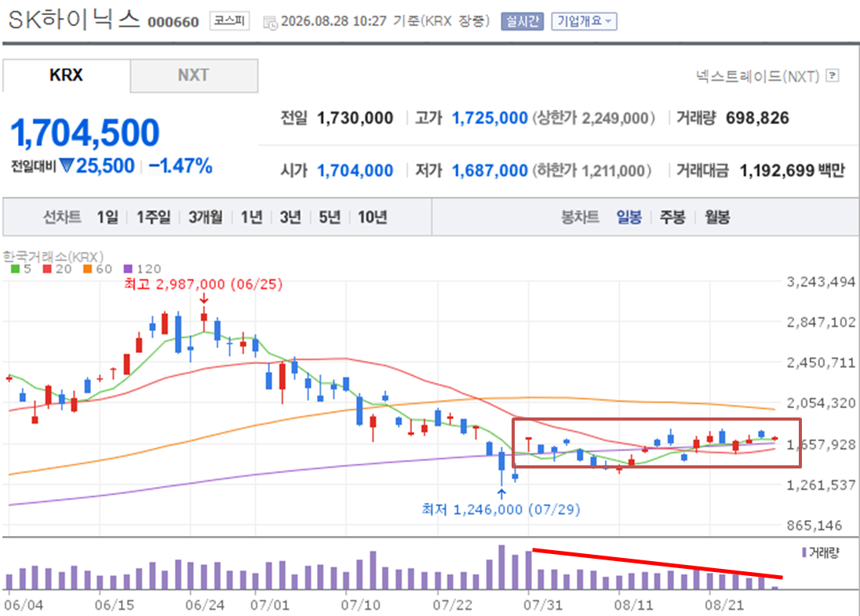Click the 최저 1,246,000 (07/29) chart label

click(x=501, y=509)
